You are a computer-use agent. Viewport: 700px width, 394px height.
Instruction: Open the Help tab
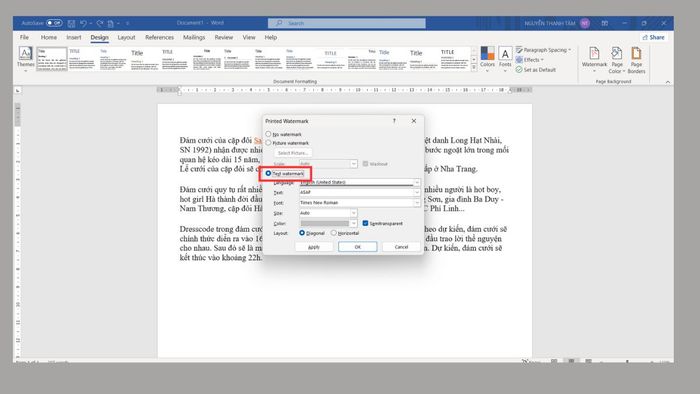click(271, 37)
